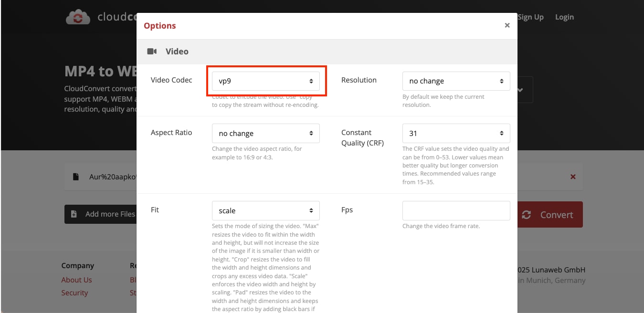
Task: Expand the format selector chevron behind the dialog
Action: click(520, 89)
